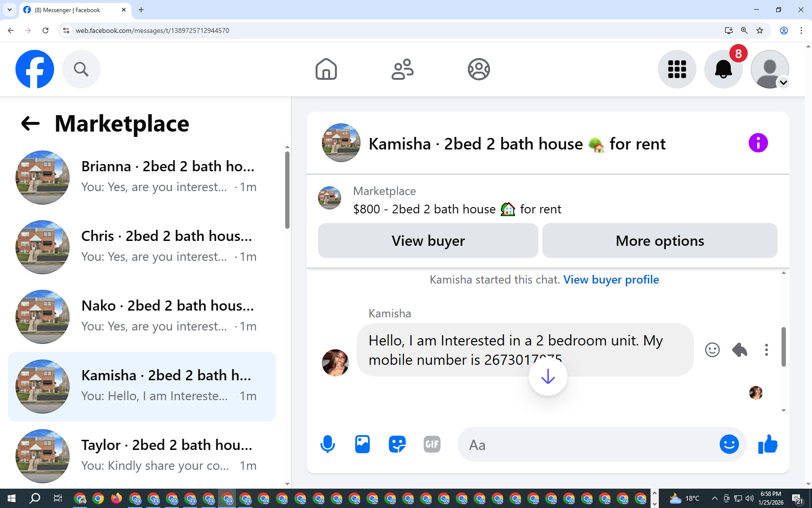
Task: Open the Firefox taskbar icon
Action: click(x=116, y=498)
